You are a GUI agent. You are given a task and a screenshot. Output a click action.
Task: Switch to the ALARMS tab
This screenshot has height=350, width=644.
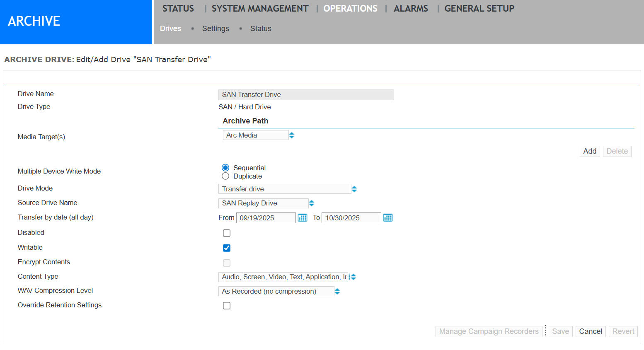coord(411,8)
